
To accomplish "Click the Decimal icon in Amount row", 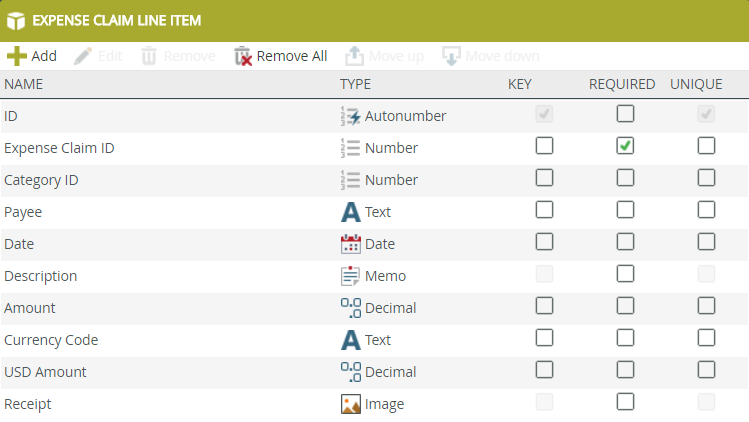I will 350,308.
